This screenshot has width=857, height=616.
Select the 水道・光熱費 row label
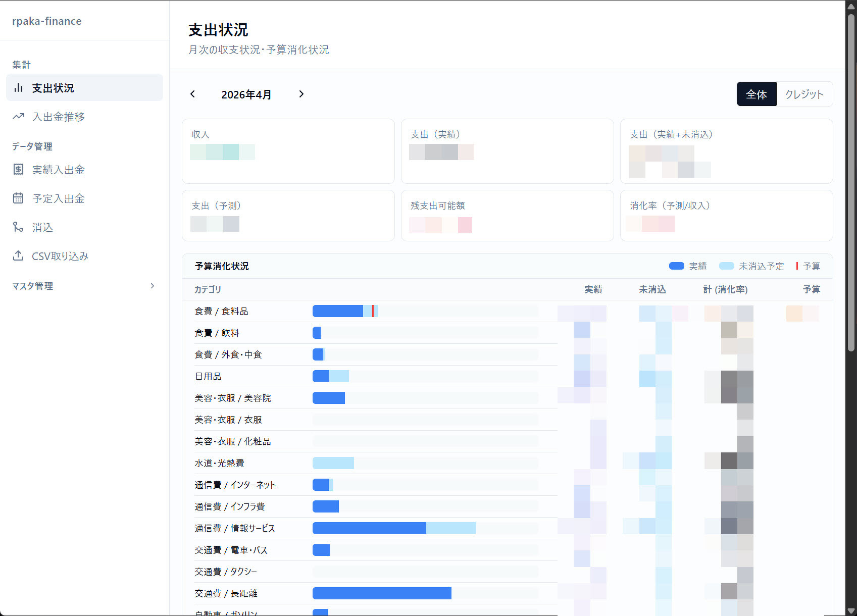coord(219,463)
